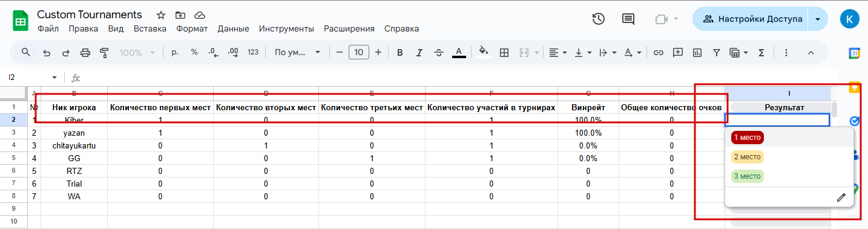868x229 pixels.
Task: Toggle strikethrough formatting
Action: click(x=439, y=53)
